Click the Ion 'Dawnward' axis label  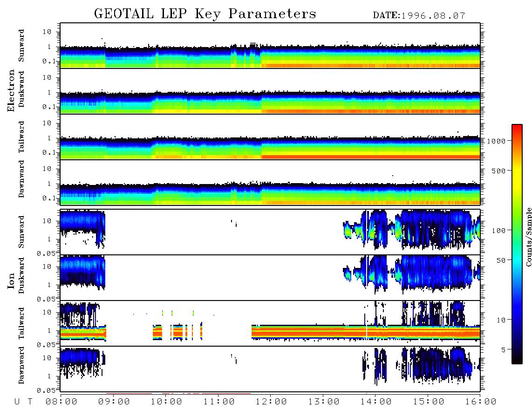[x=21, y=365]
